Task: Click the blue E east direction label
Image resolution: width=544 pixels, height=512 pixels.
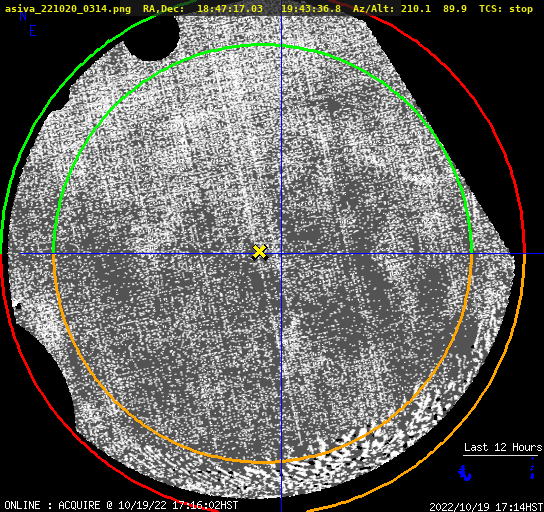Action: coord(33,31)
